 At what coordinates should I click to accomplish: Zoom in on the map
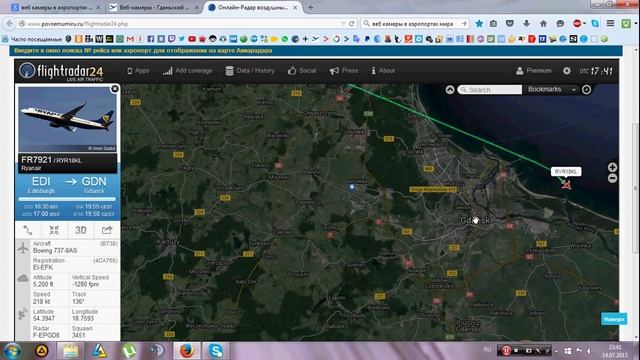point(612,167)
